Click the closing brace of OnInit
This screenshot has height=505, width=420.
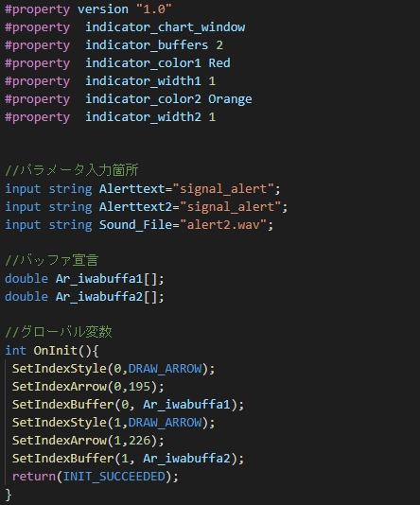pyautogui.click(x=9, y=495)
